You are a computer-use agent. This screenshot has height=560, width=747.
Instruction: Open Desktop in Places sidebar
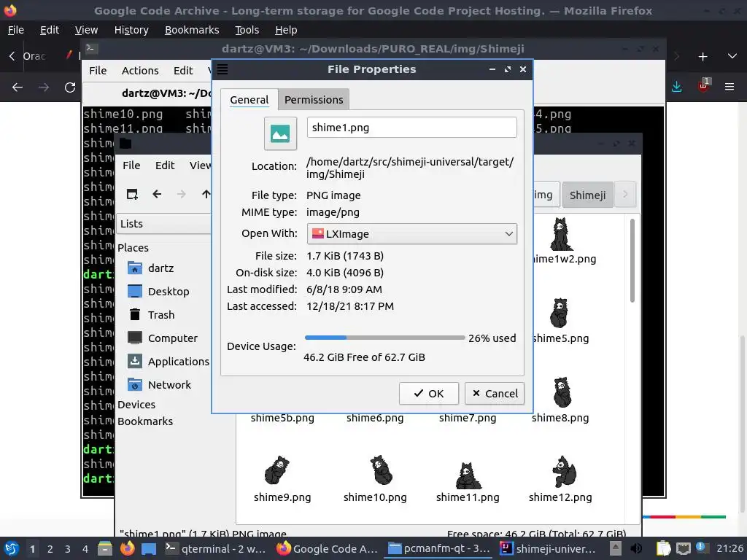coord(169,292)
